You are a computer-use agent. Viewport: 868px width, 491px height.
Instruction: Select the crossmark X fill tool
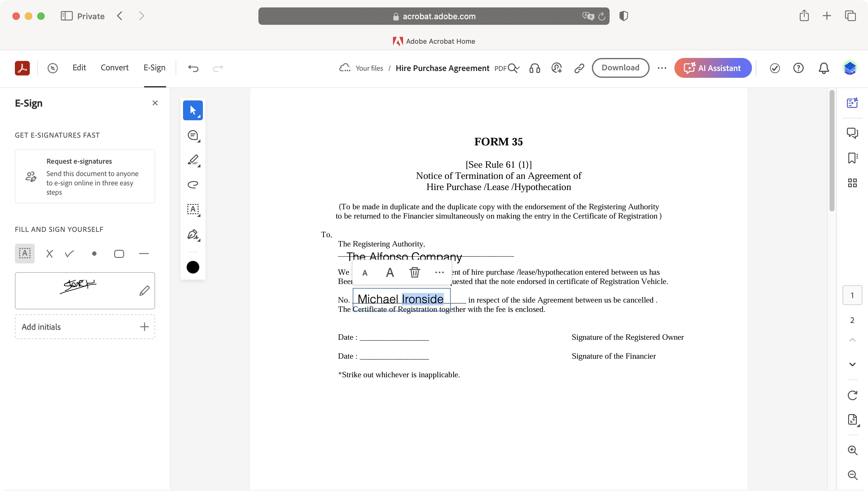[x=50, y=254]
